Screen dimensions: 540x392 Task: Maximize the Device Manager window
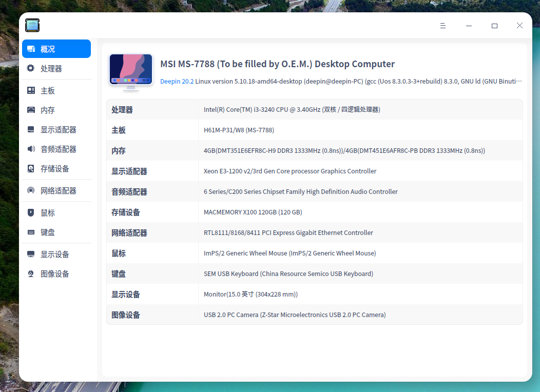494,26
